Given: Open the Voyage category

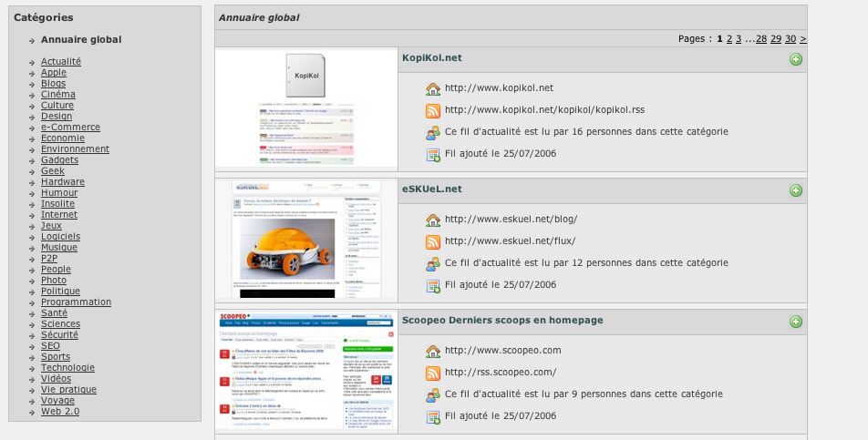Looking at the screenshot, I should tap(57, 400).
